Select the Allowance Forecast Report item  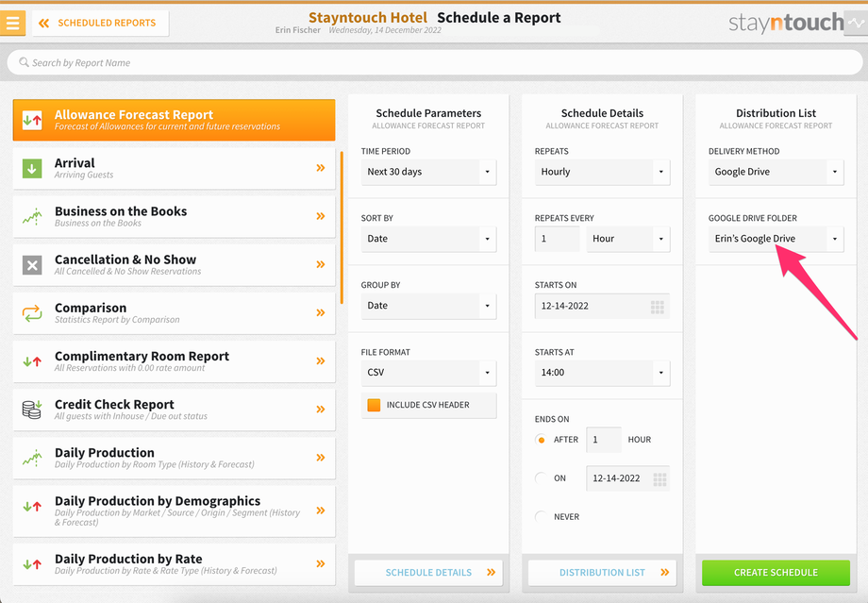point(174,120)
